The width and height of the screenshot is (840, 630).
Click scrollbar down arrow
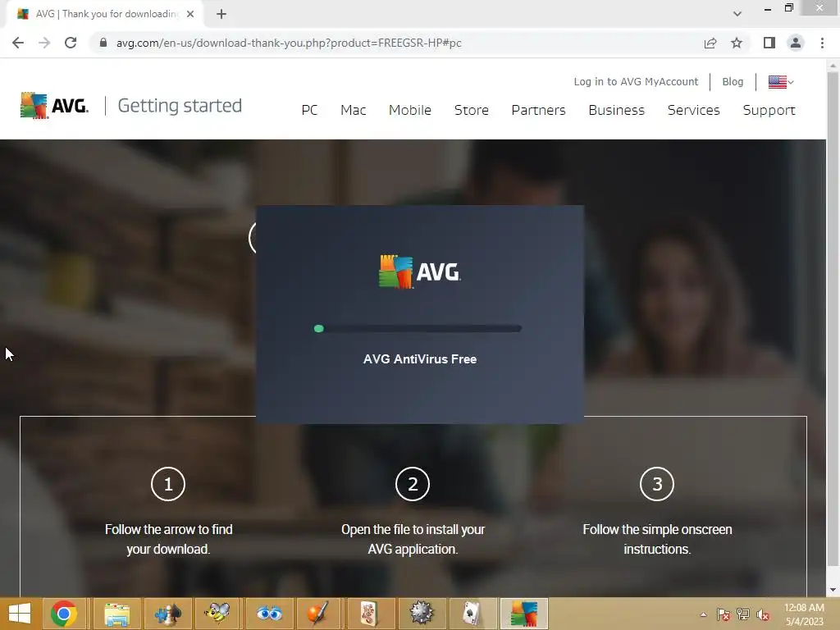tap(833, 590)
